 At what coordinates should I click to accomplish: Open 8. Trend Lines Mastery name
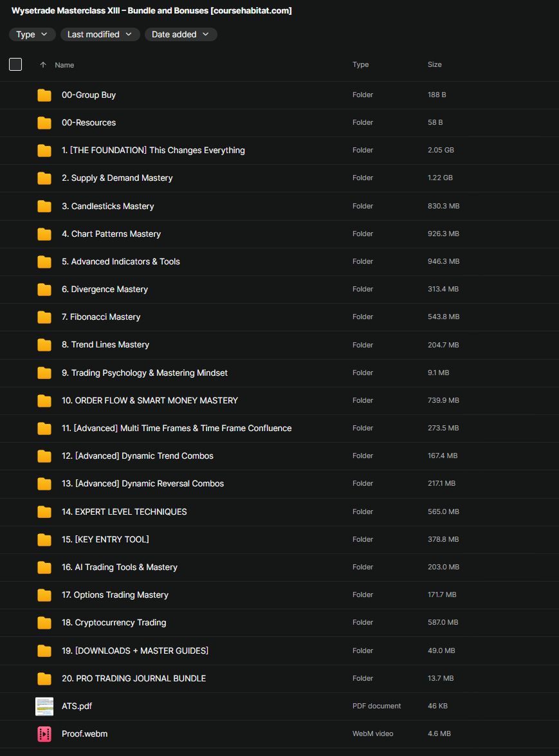105,345
